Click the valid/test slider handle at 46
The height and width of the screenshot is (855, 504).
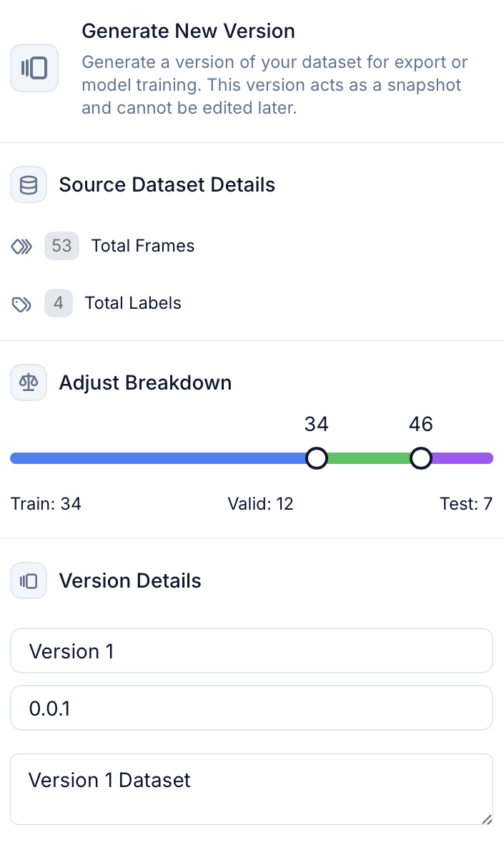click(421, 458)
